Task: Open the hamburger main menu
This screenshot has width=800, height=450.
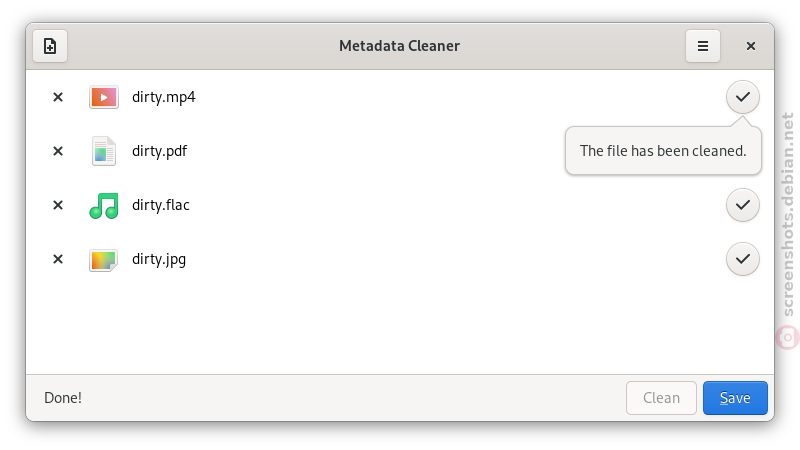Action: pyautogui.click(x=703, y=46)
